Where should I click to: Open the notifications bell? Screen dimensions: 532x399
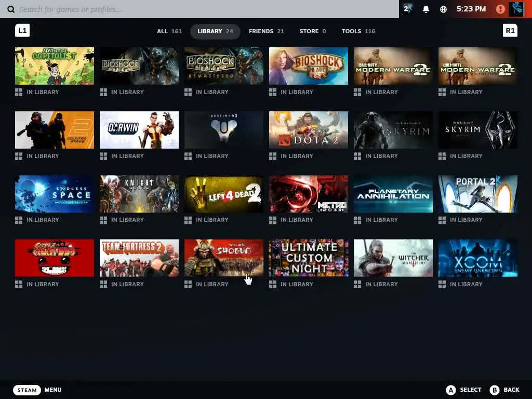tap(426, 9)
